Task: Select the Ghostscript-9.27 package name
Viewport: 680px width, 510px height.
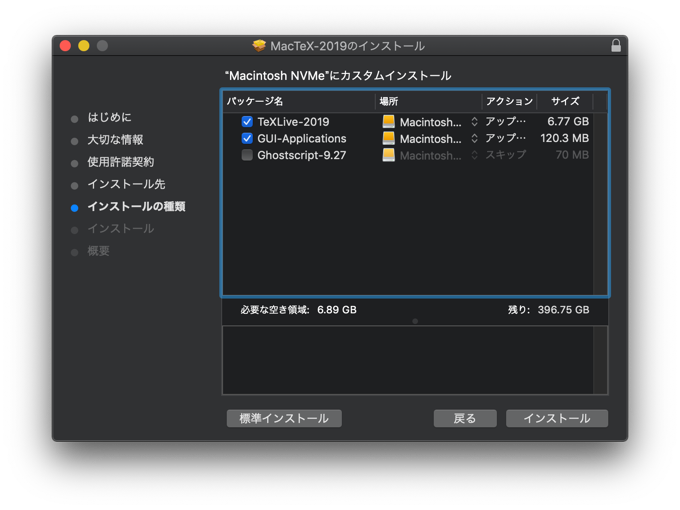Action: pyautogui.click(x=302, y=155)
